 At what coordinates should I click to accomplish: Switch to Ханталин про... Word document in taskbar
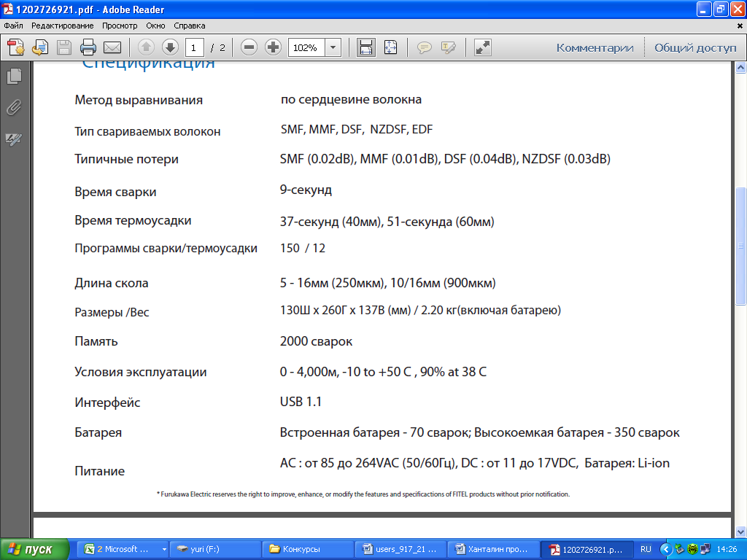point(492,550)
